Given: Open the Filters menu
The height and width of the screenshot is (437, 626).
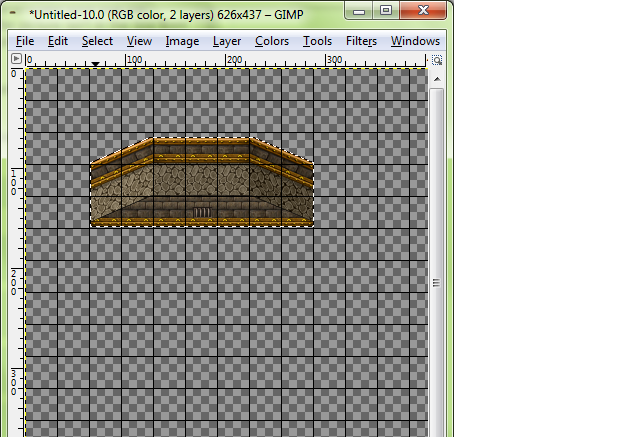Looking at the screenshot, I should click(x=361, y=41).
